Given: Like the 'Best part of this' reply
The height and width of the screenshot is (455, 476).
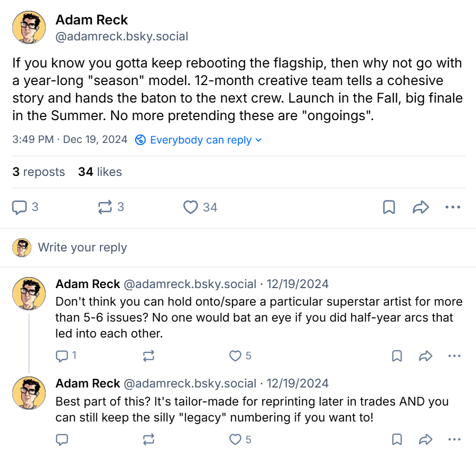Looking at the screenshot, I should click(x=235, y=439).
